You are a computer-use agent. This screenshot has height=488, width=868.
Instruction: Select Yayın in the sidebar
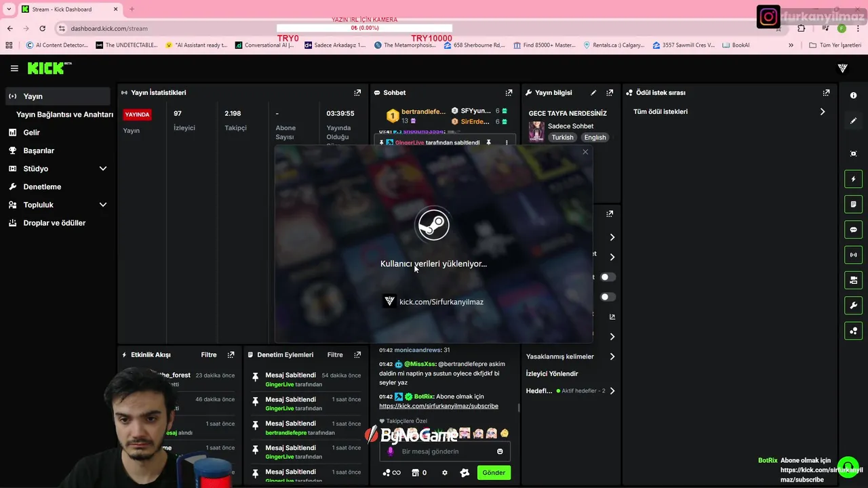[58, 96]
